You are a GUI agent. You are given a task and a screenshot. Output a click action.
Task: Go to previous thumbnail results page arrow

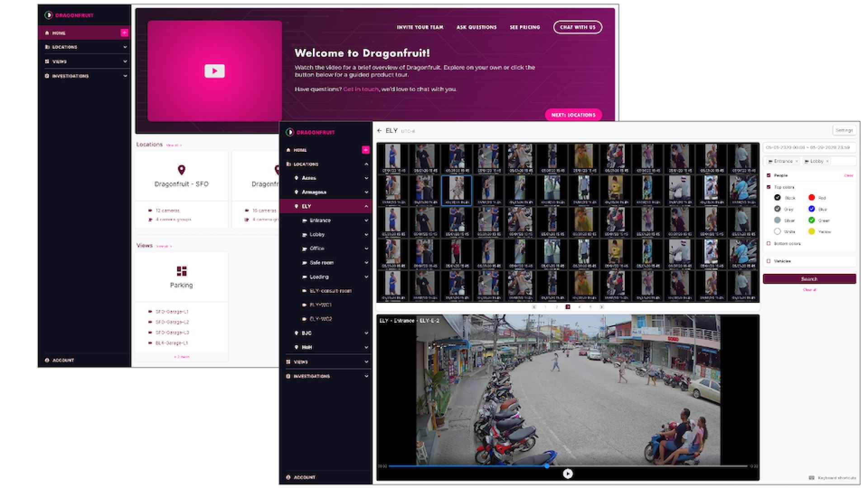click(x=534, y=307)
